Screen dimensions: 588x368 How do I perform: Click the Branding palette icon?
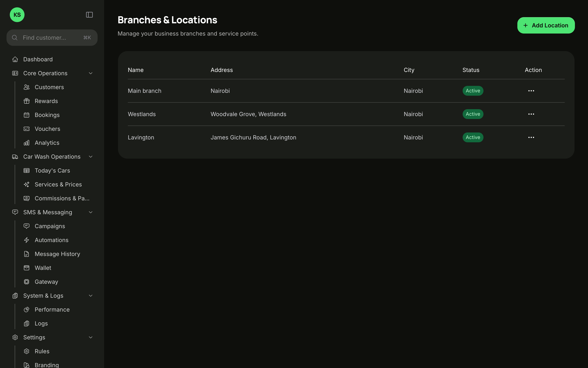tap(27, 365)
